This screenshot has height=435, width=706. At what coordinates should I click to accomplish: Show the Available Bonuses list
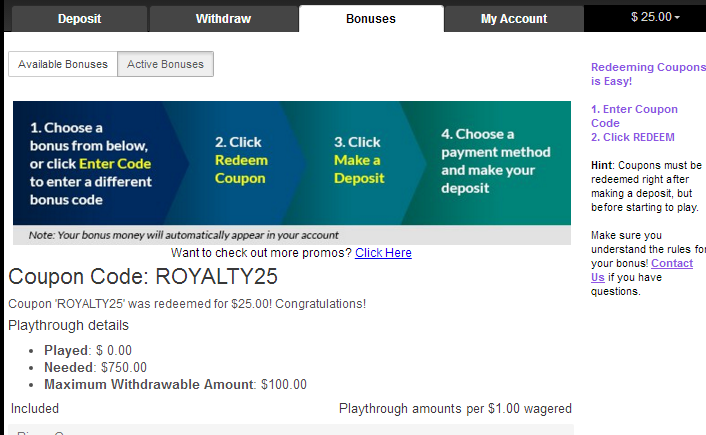63,64
